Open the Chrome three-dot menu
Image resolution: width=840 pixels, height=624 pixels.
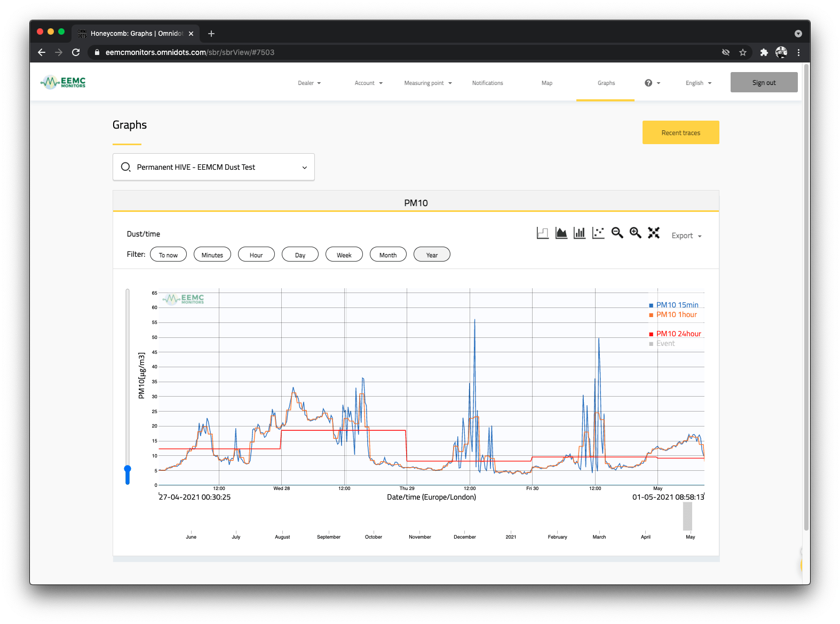[x=798, y=52]
